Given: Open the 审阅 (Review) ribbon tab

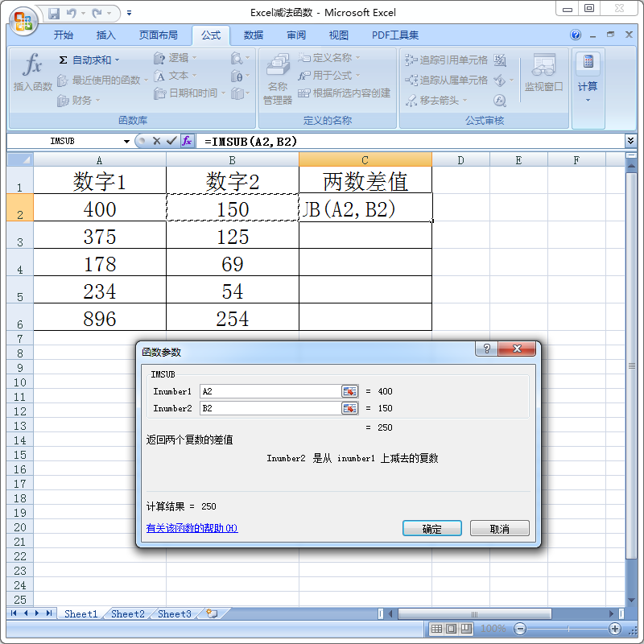Looking at the screenshot, I should (x=295, y=35).
